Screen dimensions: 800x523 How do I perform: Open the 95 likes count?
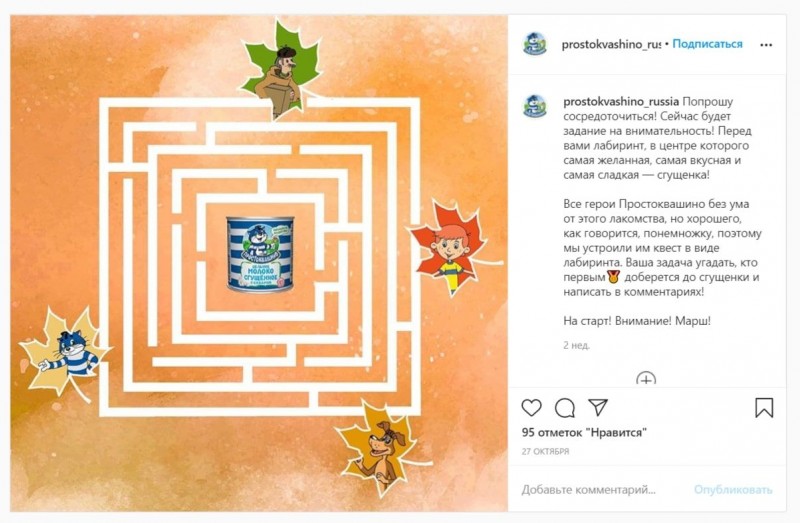point(584,433)
